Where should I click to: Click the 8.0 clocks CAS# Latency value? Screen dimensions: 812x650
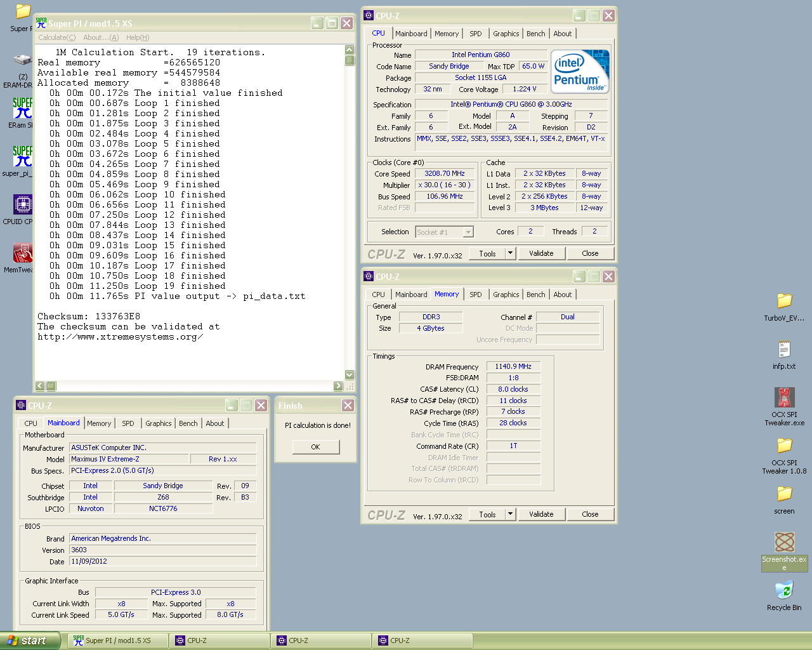tap(513, 389)
